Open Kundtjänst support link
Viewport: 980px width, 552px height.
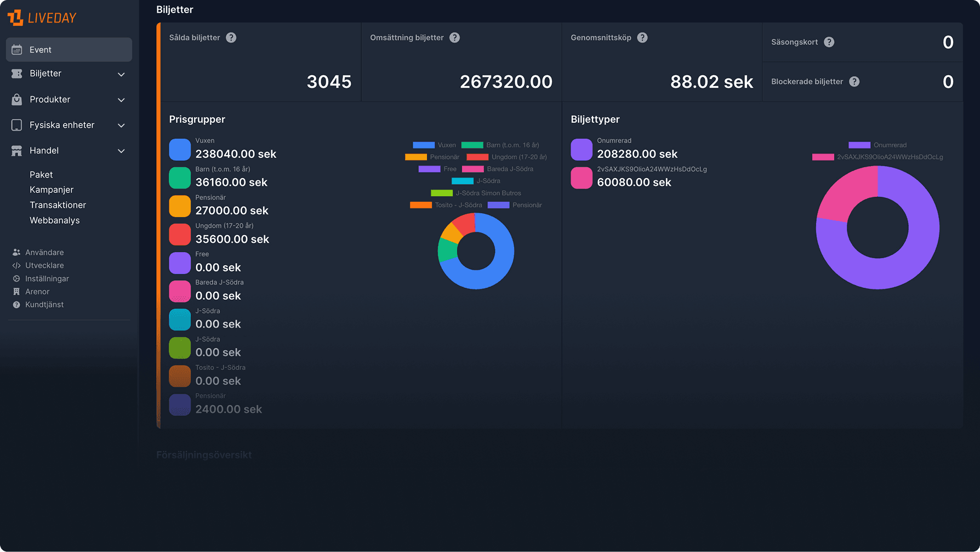pyautogui.click(x=44, y=305)
